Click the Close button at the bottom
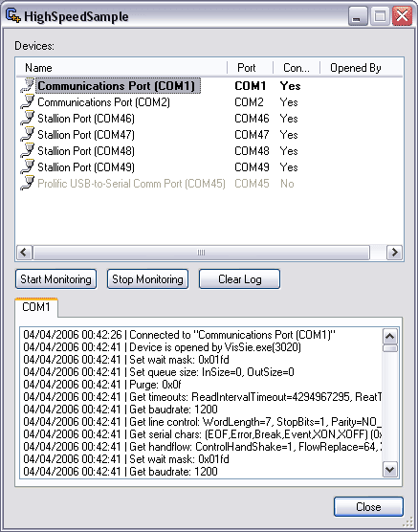The height and width of the screenshot is (532, 418). click(368, 507)
